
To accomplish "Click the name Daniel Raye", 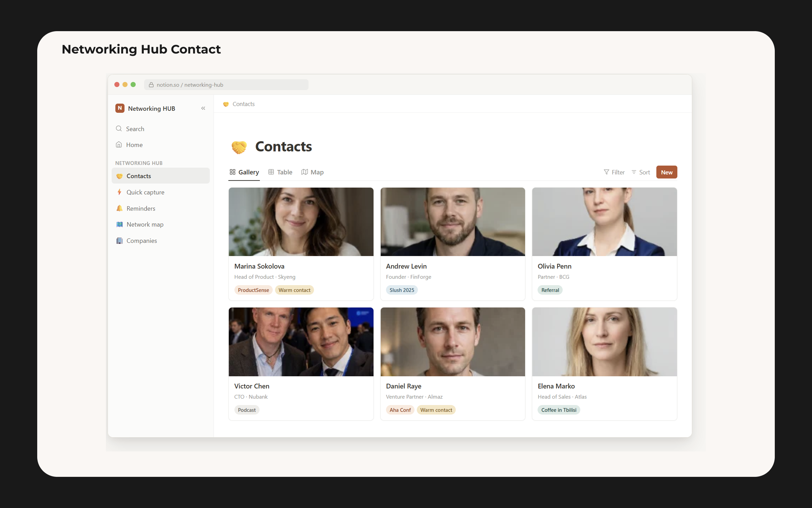I will [403, 386].
